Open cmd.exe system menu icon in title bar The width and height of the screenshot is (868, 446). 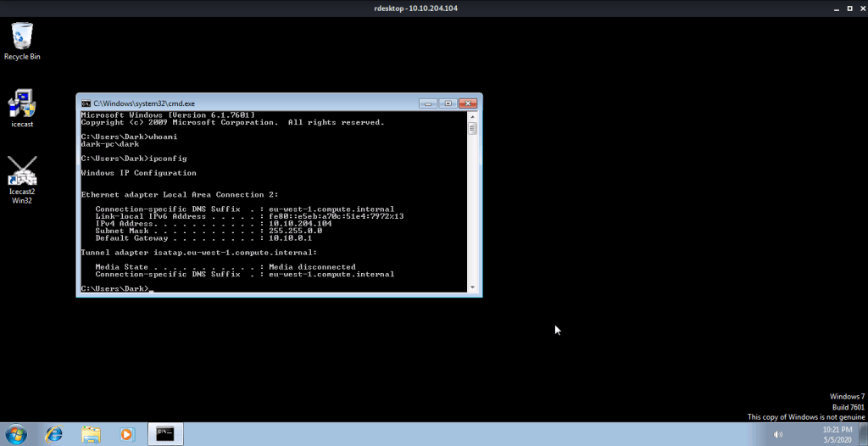86,103
